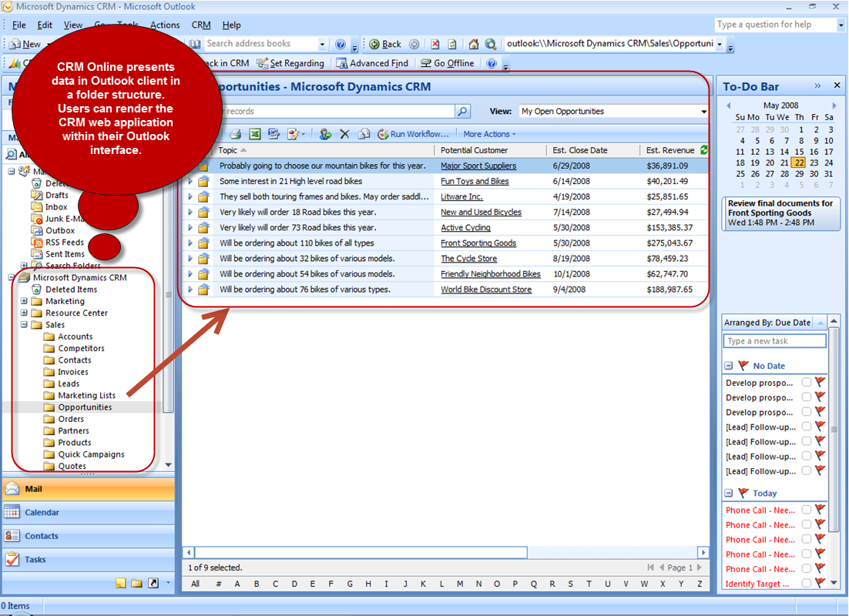
Task: Collapse the To-Do Bar double-chevron
Action: (x=817, y=86)
